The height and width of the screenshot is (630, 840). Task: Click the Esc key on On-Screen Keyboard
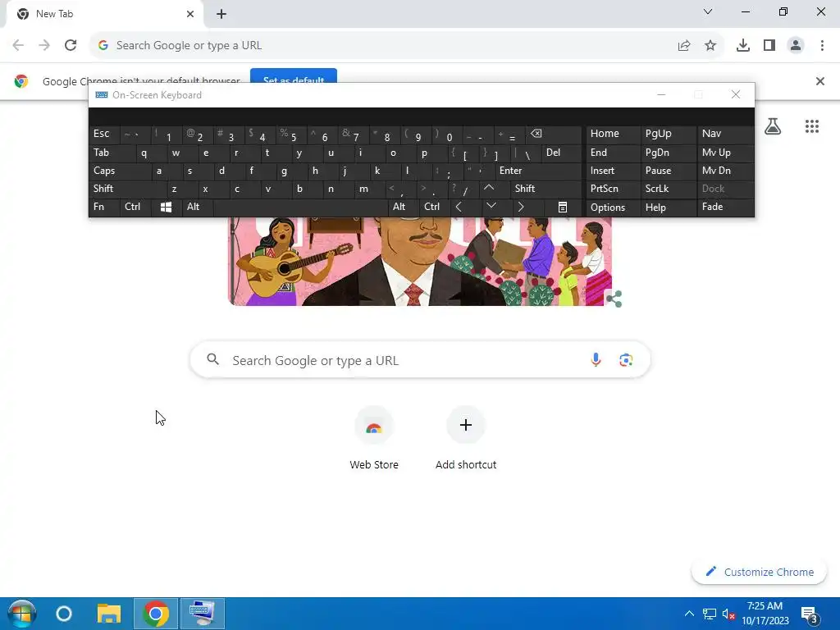pos(104,134)
